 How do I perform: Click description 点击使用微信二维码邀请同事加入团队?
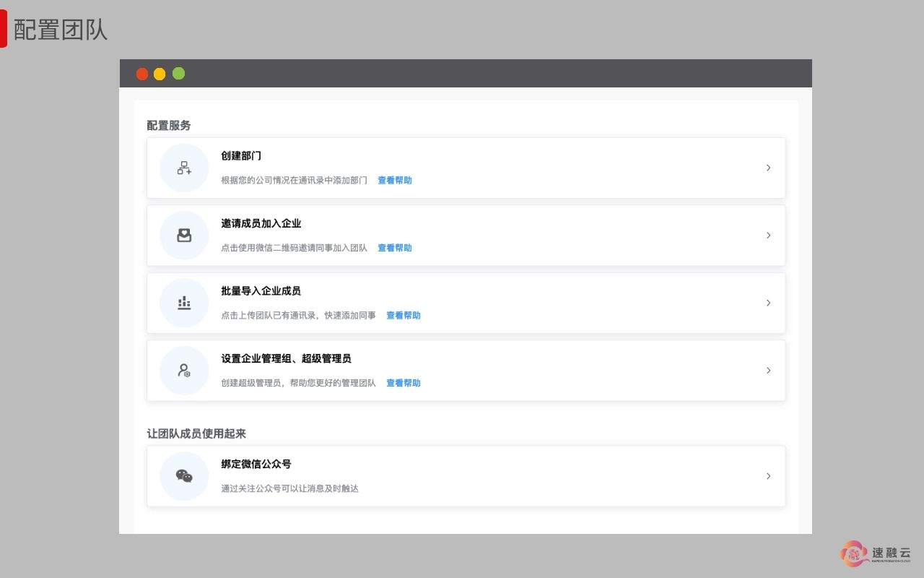pyautogui.click(x=295, y=248)
